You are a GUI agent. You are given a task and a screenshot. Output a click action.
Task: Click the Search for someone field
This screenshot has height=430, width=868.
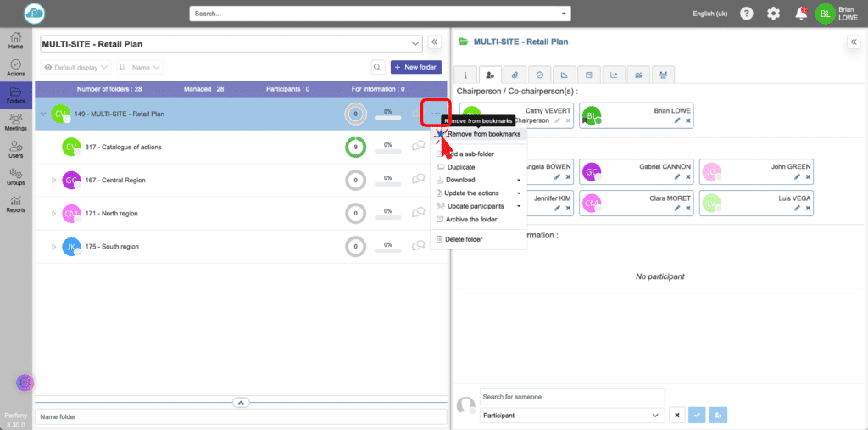click(571, 396)
